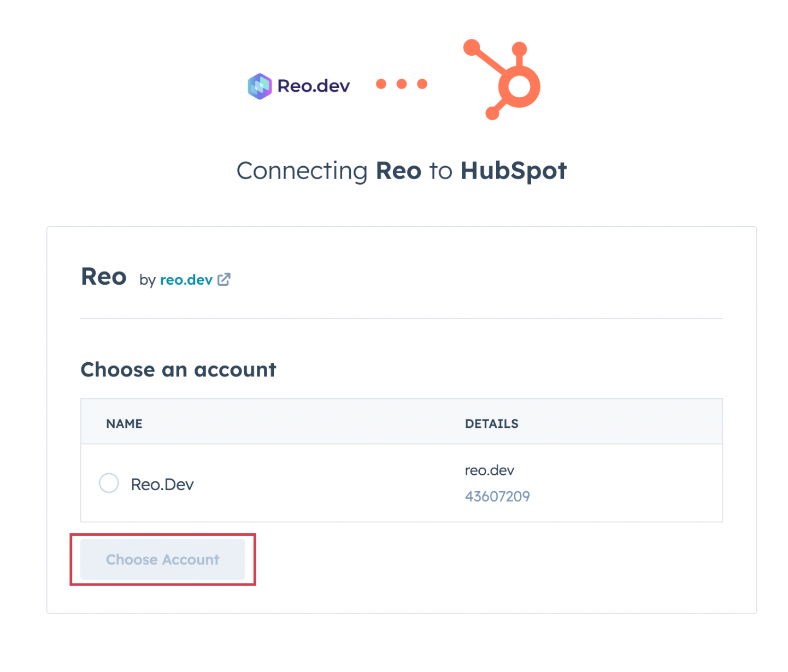
Task: Click the middle orange connection dot
Action: pyautogui.click(x=402, y=84)
